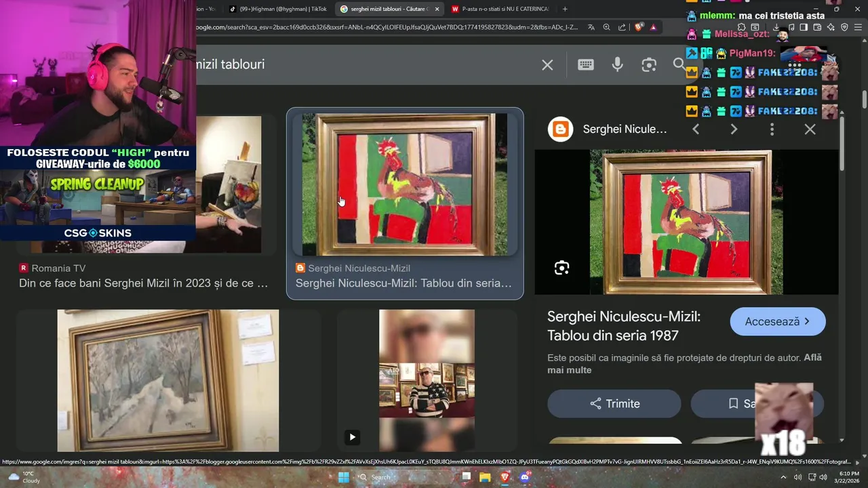Image resolution: width=868 pixels, height=488 pixels.
Task: Click the browser address bar URL
Action: [x=387, y=27]
